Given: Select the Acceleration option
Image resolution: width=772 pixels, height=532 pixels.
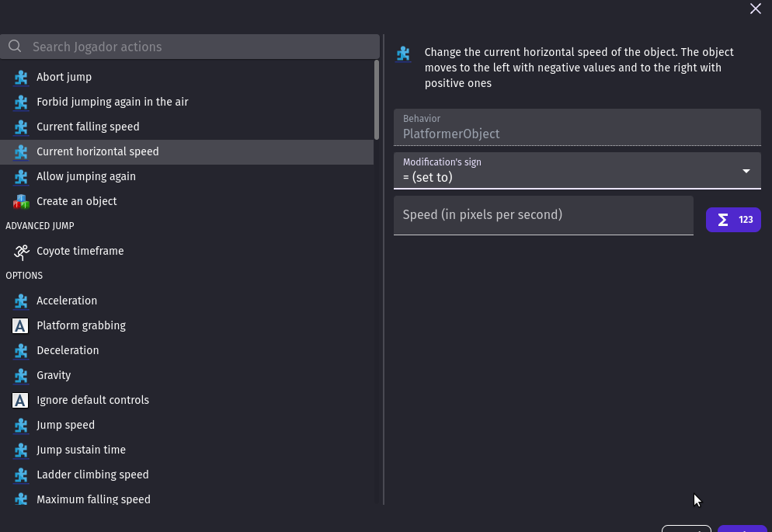Looking at the screenshot, I should point(67,301).
